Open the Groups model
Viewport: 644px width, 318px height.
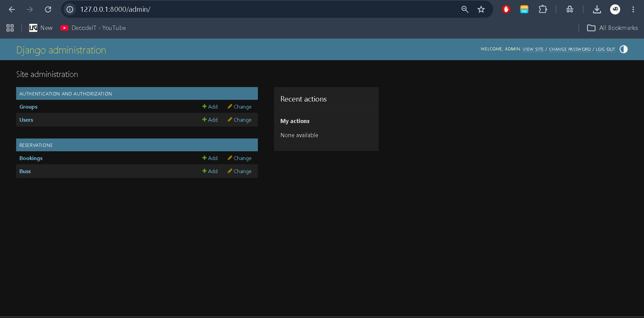(x=28, y=106)
